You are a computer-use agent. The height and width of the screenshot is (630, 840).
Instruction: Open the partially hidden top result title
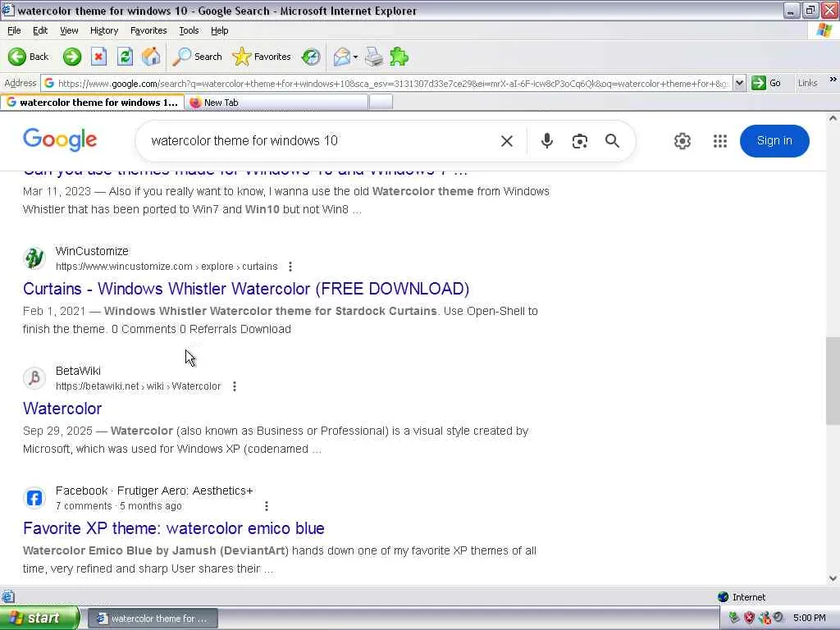pyautogui.click(x=245, y=172)
